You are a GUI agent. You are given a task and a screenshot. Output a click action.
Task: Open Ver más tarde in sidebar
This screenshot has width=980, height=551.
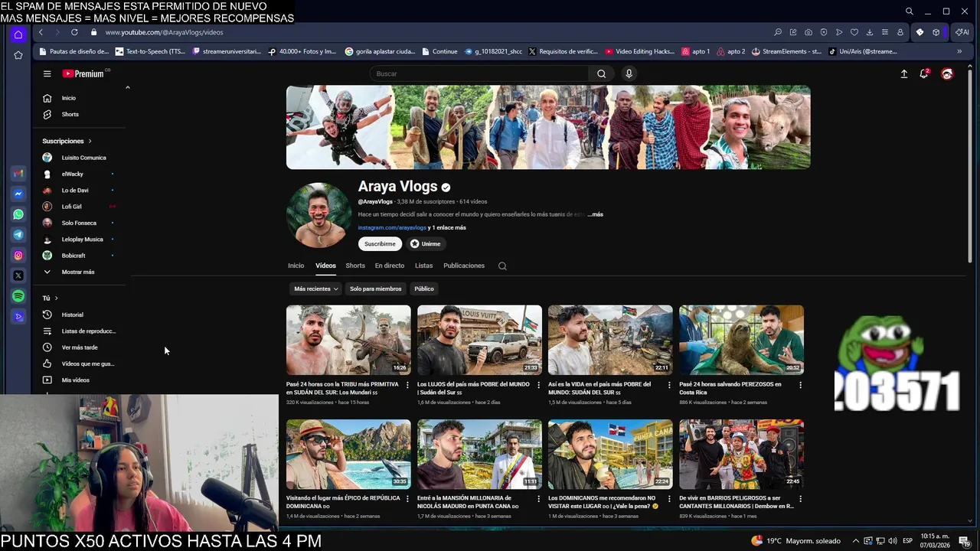click(x=80, y=347)
